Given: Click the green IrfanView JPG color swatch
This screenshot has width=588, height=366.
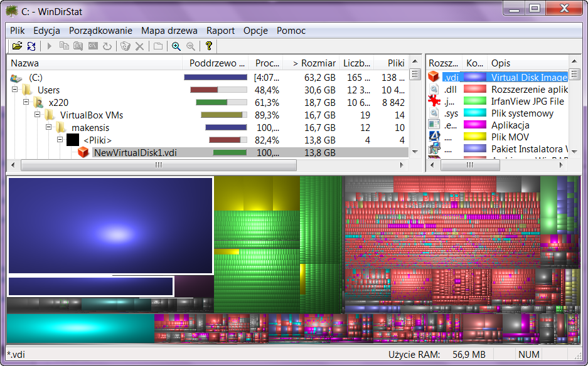Looking at the screenshot, I should (x=475, y=101).
